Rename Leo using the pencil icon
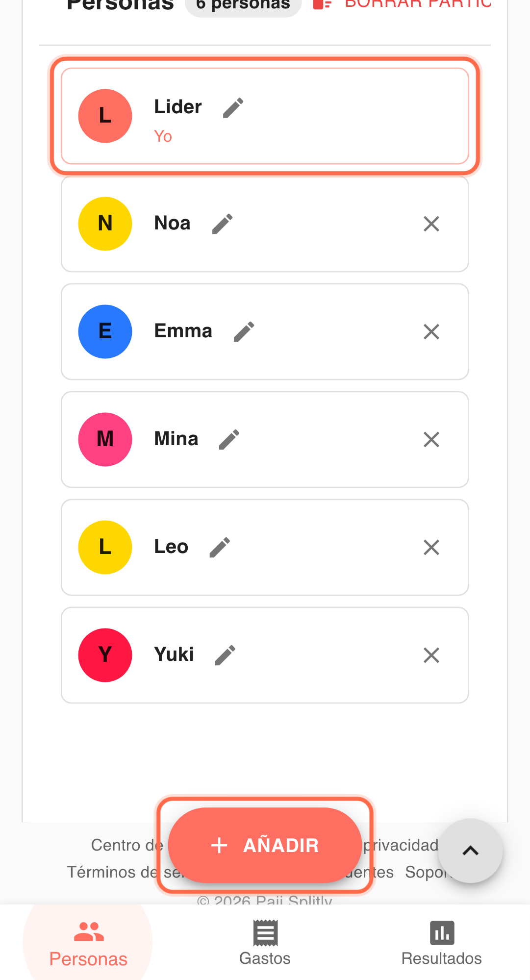The image size is (530, 980). point(220,548)
